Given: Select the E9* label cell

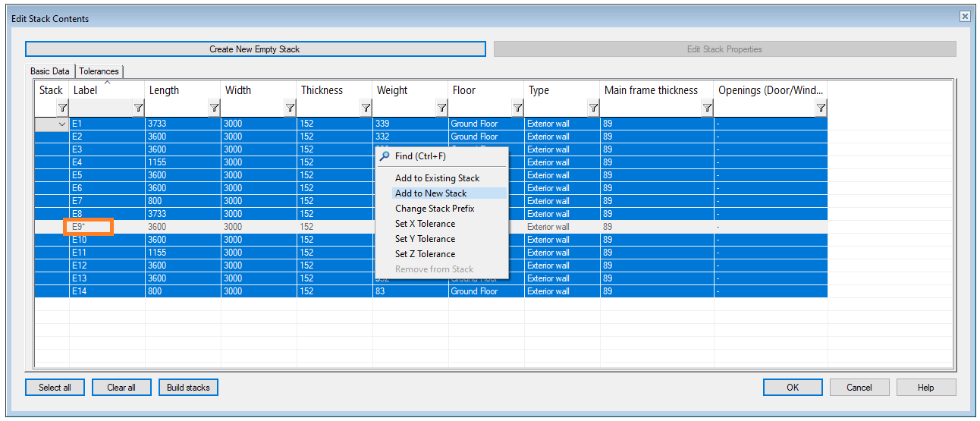Looking at the screenshot, I should (x=89, y=227).
